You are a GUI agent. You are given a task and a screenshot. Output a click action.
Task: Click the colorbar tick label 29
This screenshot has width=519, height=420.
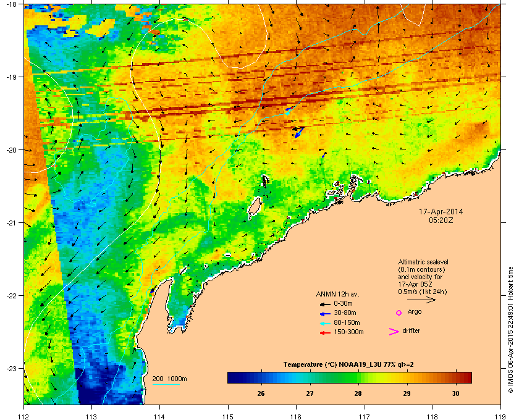(x=407, y=393)
